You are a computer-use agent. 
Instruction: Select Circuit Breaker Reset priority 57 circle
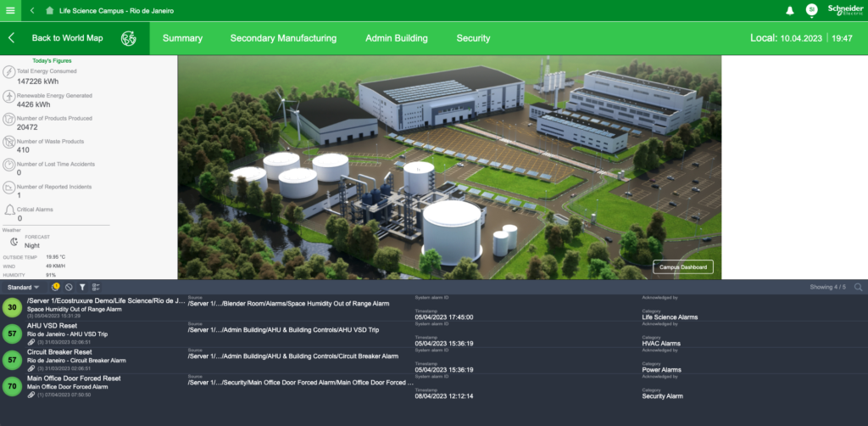pyautogui.click(x=12, y=360)
